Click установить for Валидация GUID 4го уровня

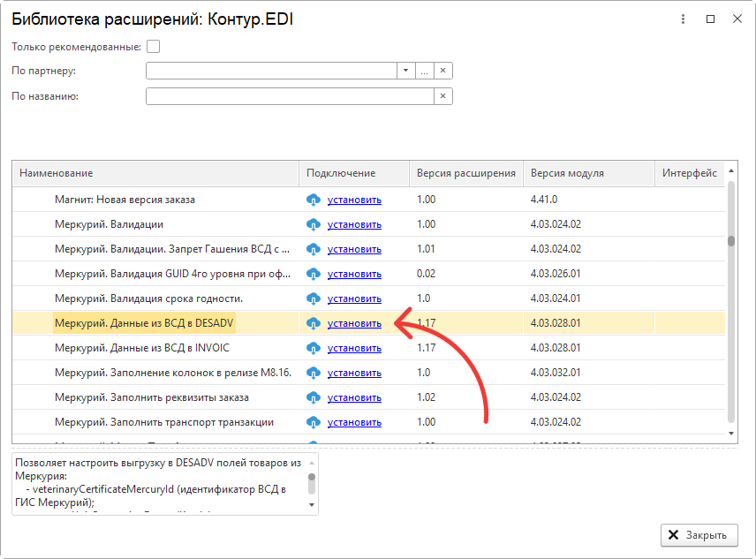pyautogui.click(x=354, y=274)
